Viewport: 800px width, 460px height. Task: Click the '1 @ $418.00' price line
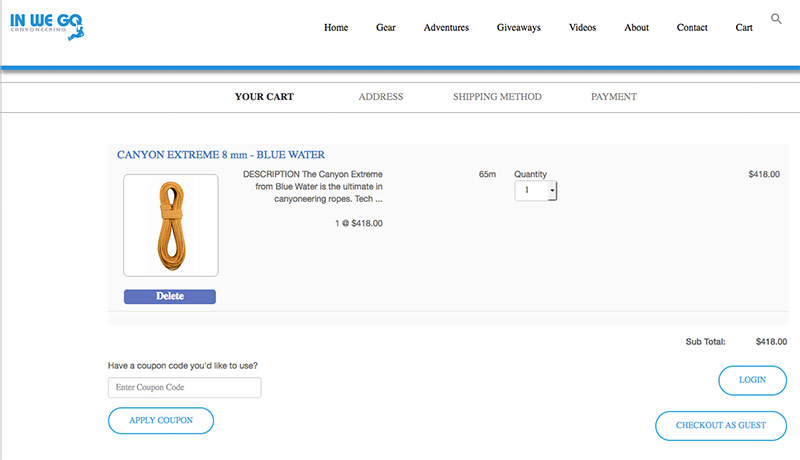359,223
